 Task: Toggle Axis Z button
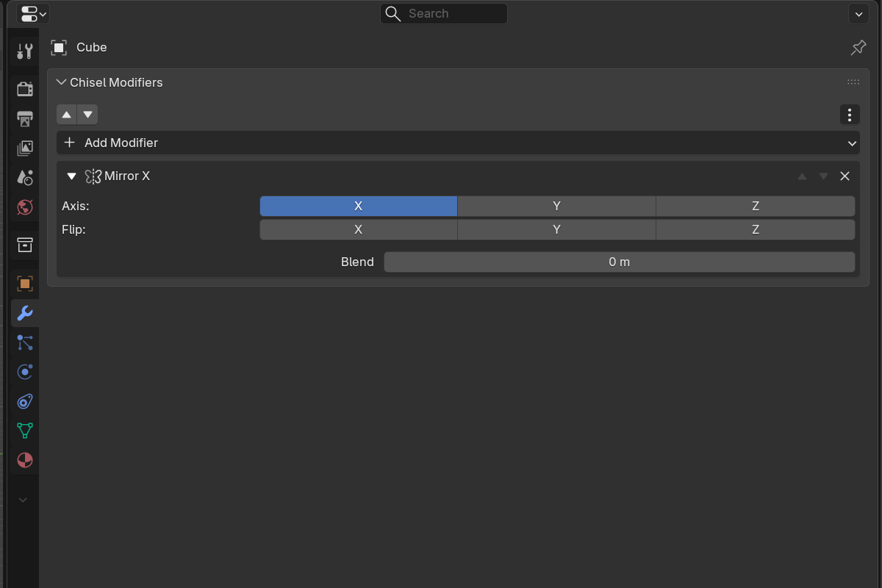756,207
